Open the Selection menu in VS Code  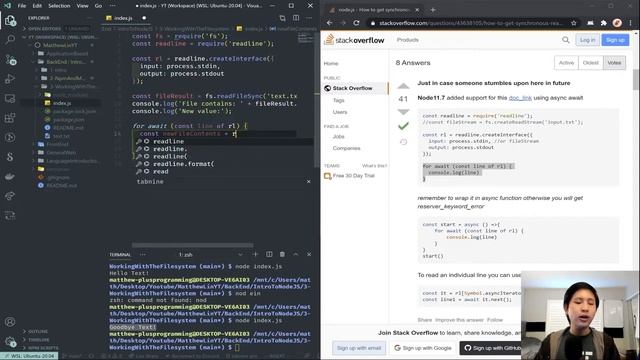(x=59, y=6)
